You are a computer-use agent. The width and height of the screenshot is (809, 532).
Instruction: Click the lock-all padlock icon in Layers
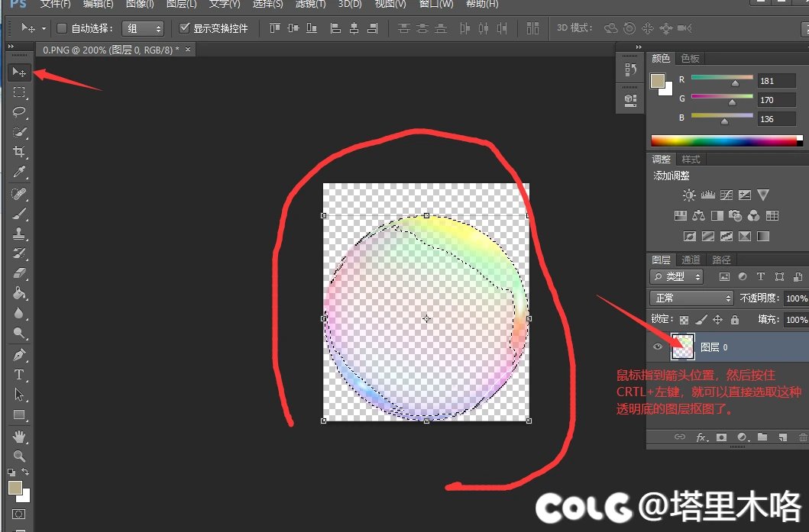point(734,320)
